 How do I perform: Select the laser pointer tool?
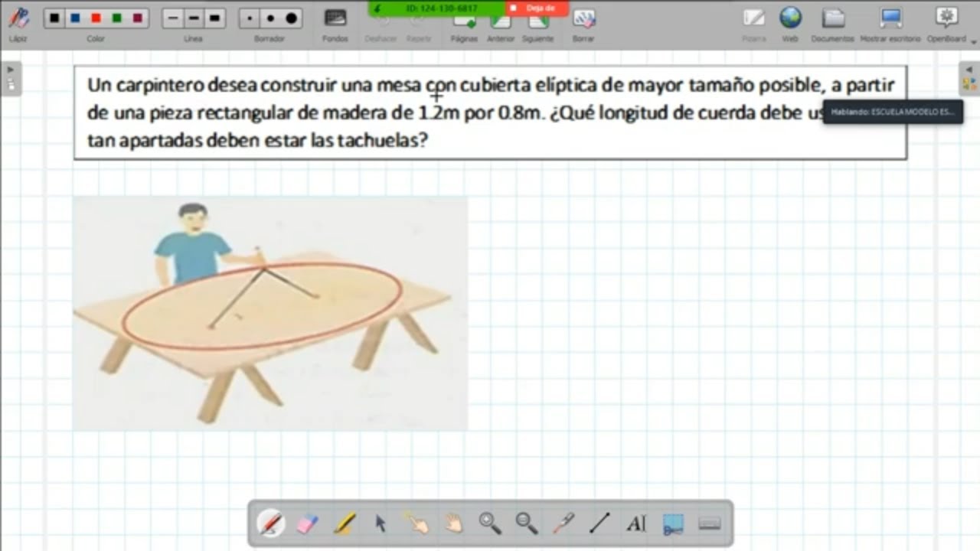point(563,523)
